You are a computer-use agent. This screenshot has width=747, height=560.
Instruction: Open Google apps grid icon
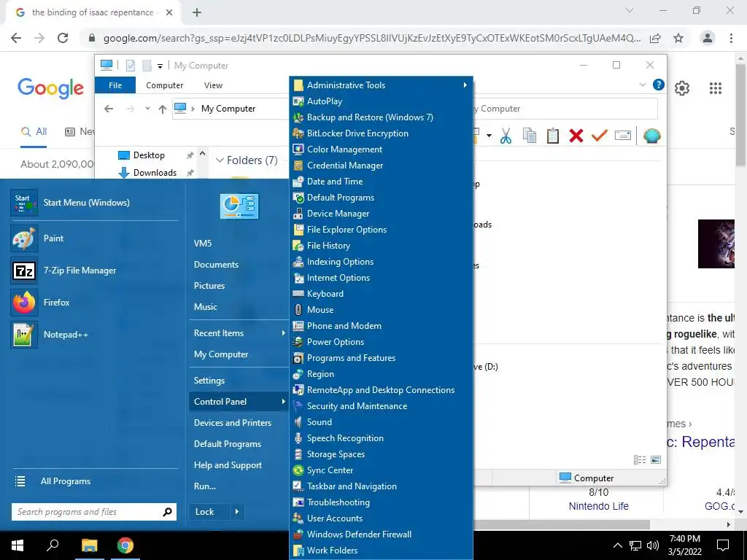pyautogui.click(x=715, y=88)
